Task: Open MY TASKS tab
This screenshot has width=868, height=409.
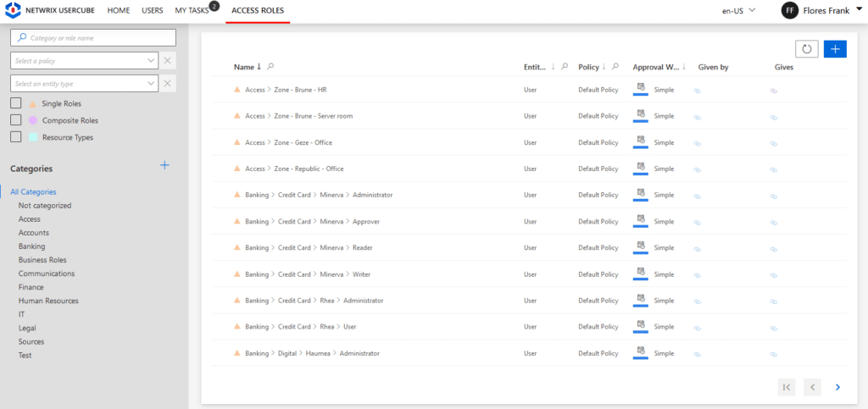Action: pyautogui.click(x=192, y=10)
